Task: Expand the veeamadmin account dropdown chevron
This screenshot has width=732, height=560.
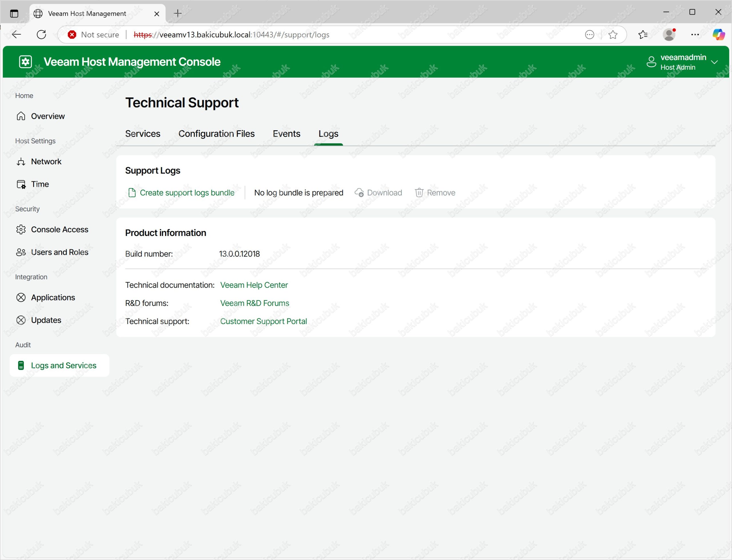Action: 714,62
